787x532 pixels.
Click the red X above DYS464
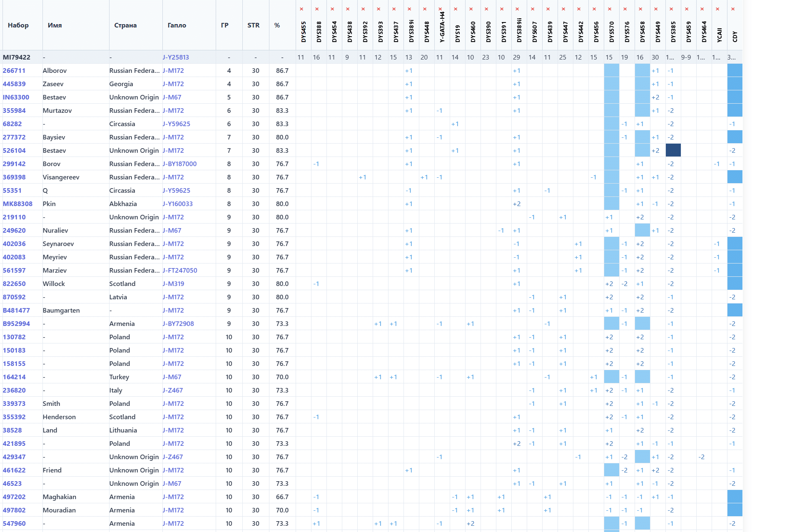(702, 9)
